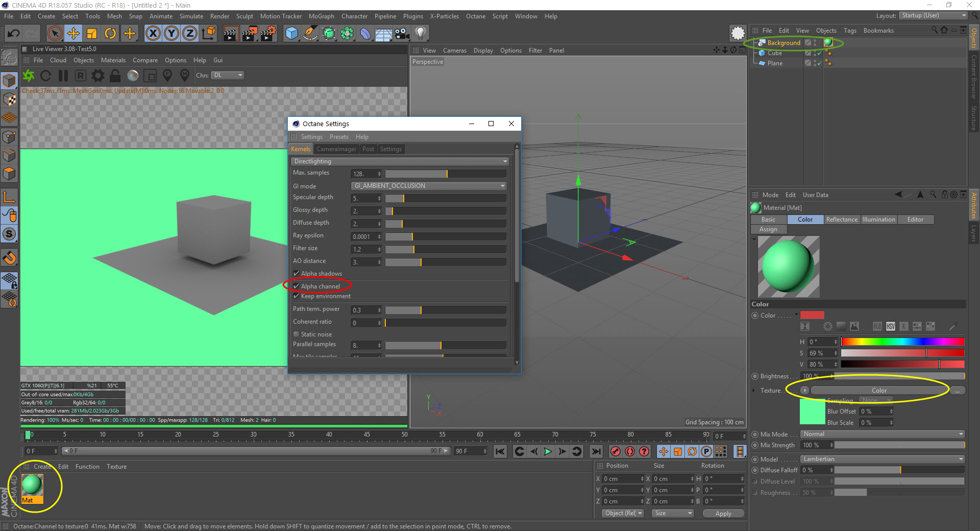Click the Render View clapperboard icon
This screenshot has height=531, width=980.
[231, 34]
